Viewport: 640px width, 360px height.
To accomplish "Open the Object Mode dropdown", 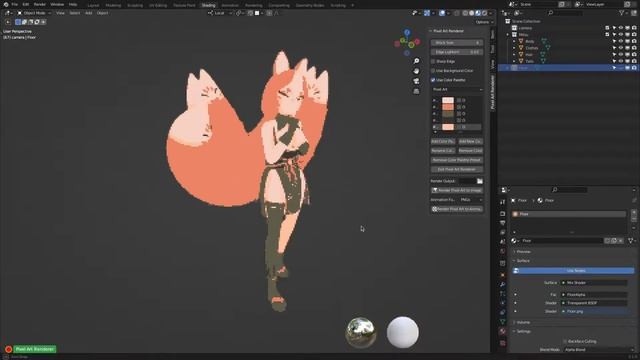I will coord(34,13).
